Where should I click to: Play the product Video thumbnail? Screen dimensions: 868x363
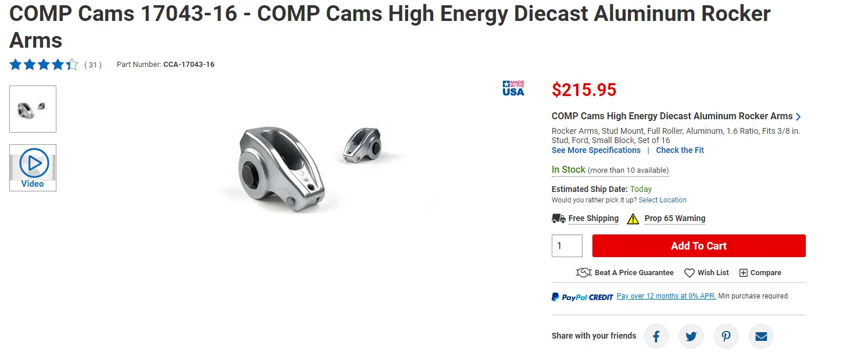coord(33,168)
